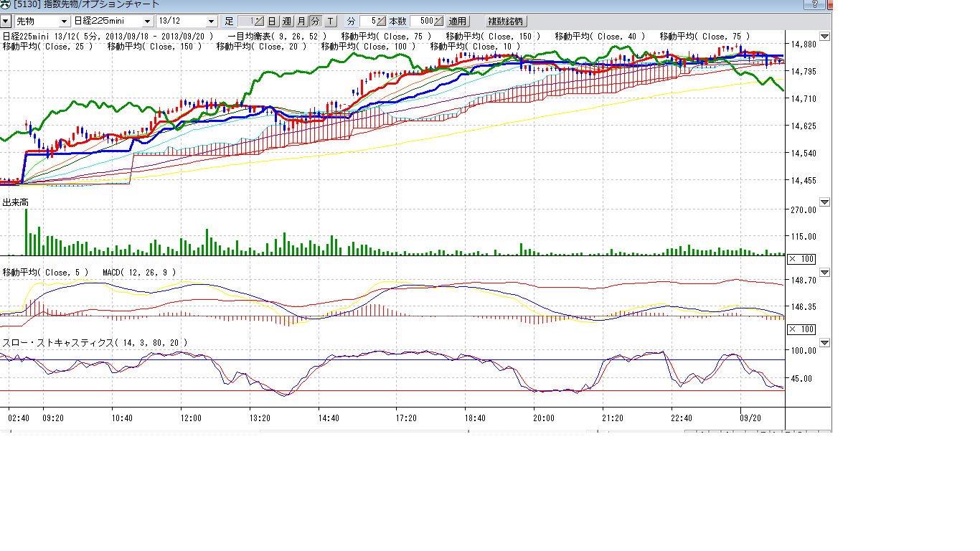The height and width of the screenshot is (551, 980).
Task: Open the main price chart panel menu arrow
Action: pos(824,37)
